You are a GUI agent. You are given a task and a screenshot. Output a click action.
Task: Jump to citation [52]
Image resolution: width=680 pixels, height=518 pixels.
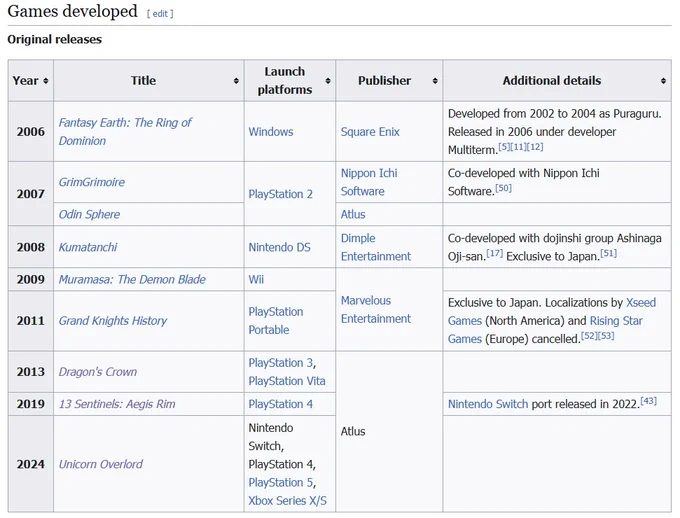click(x=589, y=335)
